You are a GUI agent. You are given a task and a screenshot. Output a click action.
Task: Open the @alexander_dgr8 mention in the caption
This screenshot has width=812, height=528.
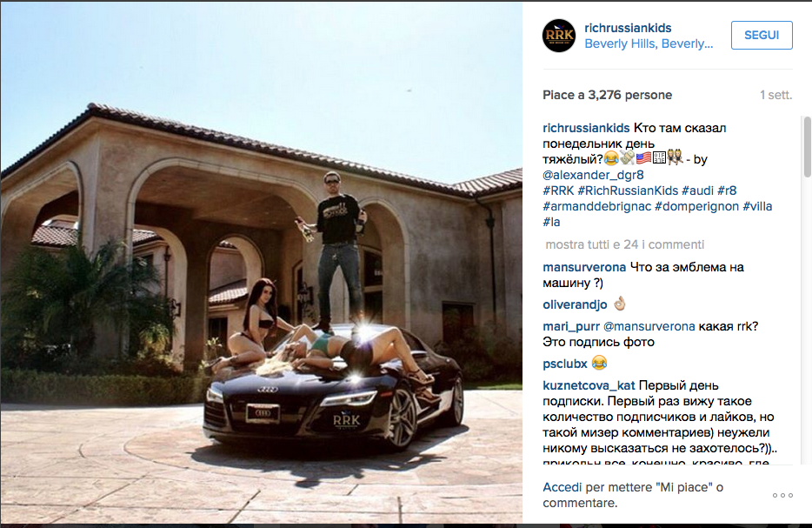593,175
